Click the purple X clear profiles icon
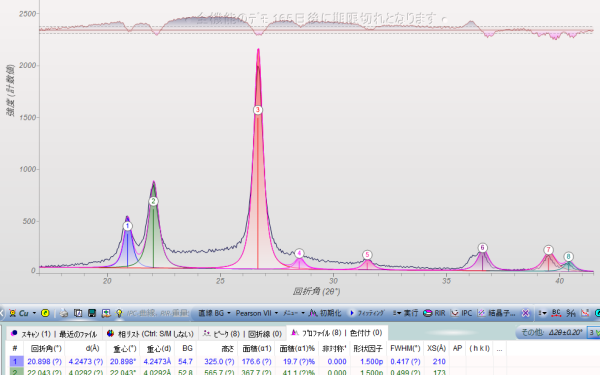The image size is (600, 375). (526, 313)
